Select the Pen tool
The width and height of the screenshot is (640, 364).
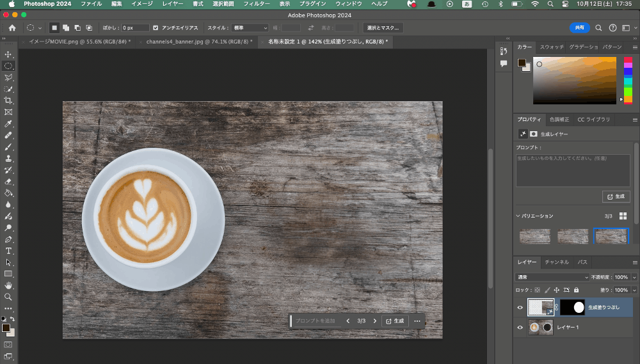9,239
